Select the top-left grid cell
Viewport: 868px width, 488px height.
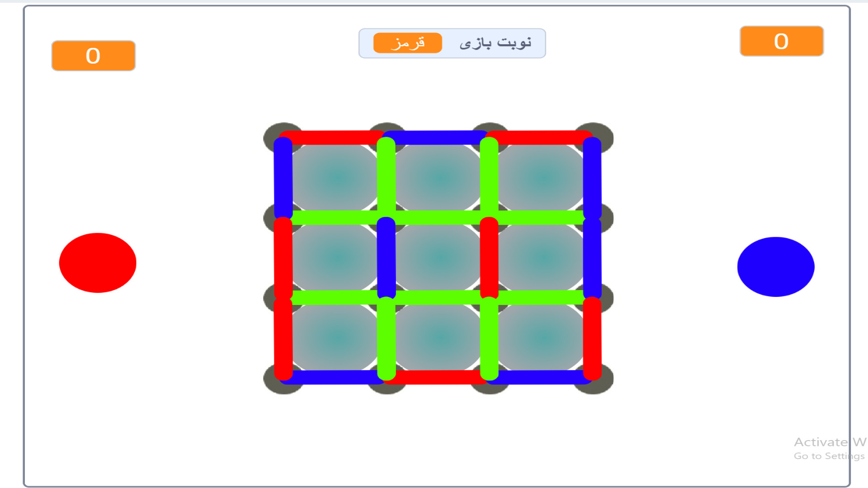[x=335, y=178]
